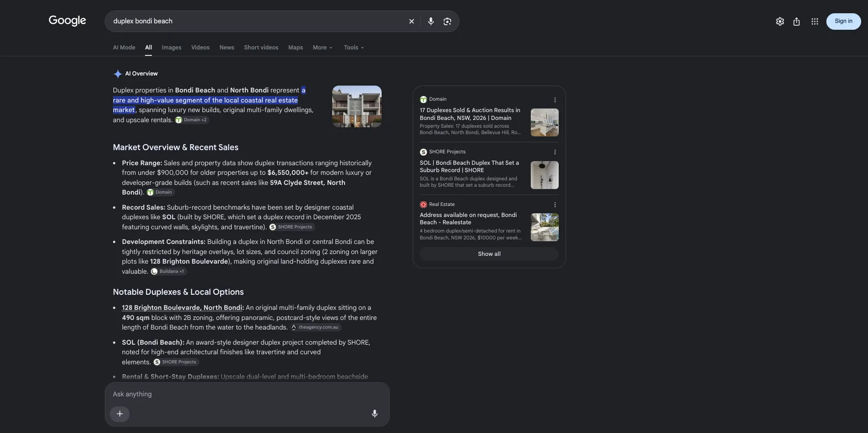The image size is (868, 433).
Task: Click the Domain +2 source chip
Action: pyautogui.click(x=192, y=120)
